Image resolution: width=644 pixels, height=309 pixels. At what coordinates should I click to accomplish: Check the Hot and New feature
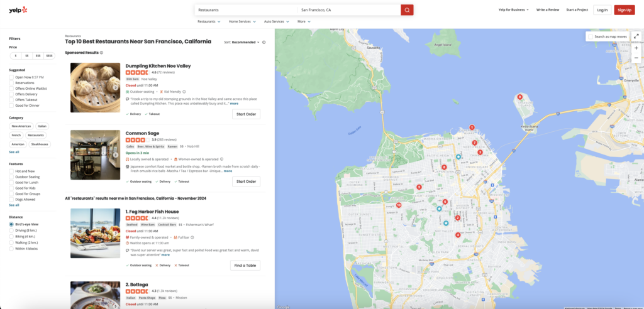(11, 171)
